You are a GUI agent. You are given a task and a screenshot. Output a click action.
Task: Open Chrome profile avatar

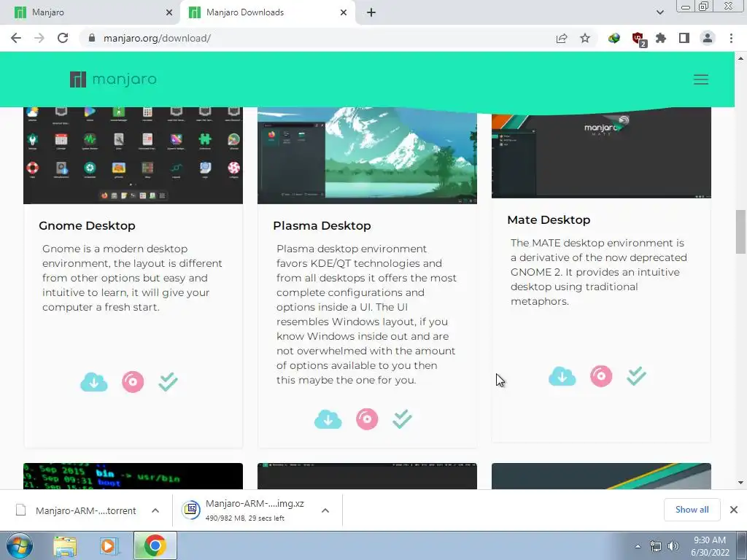[708, 38]
